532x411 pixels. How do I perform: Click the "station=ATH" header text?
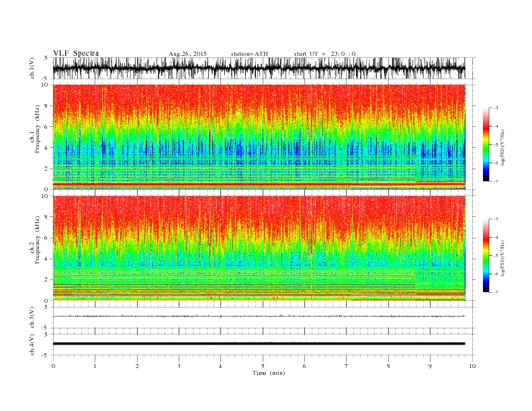click(249, 54)
